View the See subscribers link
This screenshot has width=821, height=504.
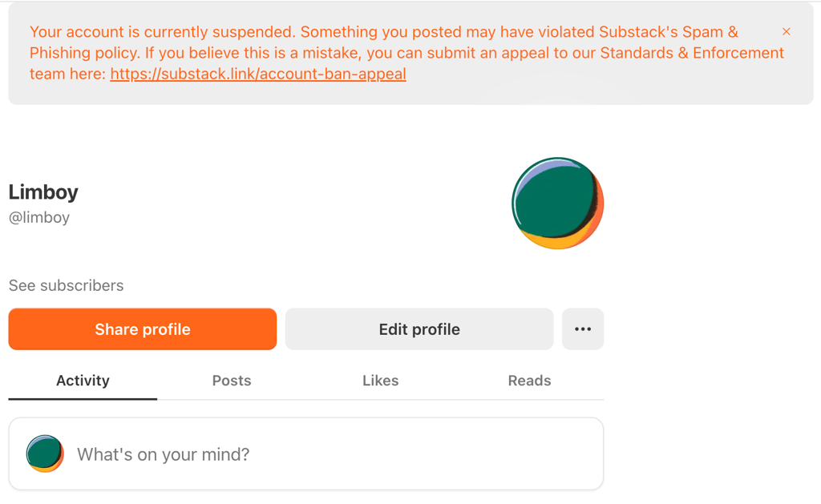coord(66,285)
